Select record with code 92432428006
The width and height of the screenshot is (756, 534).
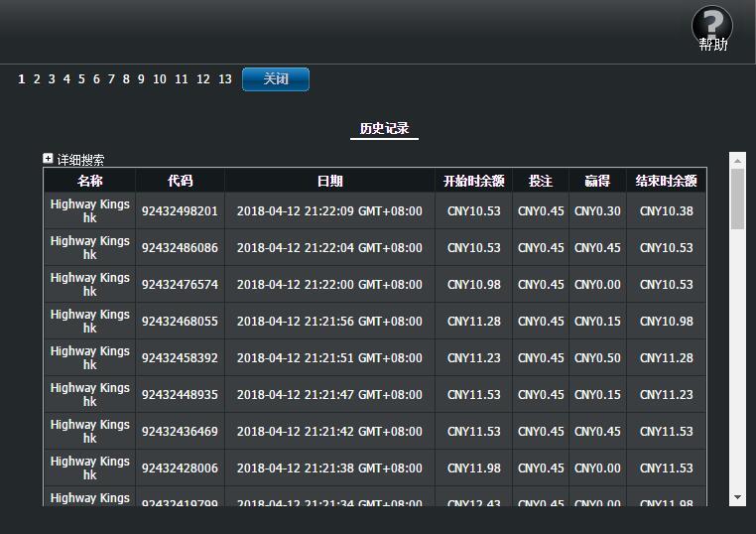pos(180,468)
